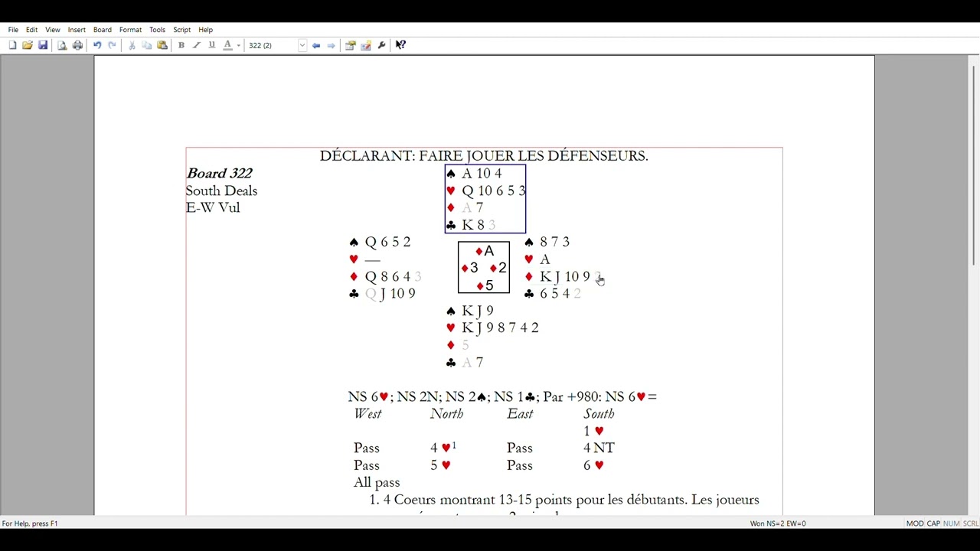Toggle underline formatting
This screenshot has width=980, height=551.
point(212,45)
